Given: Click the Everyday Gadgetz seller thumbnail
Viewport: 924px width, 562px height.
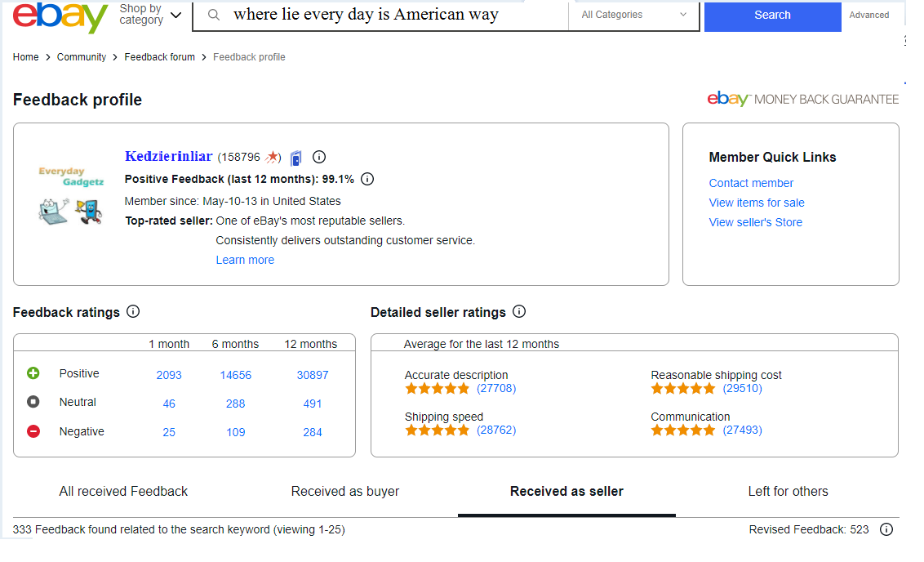Looking at the screenshot, I should coord(71,197).
